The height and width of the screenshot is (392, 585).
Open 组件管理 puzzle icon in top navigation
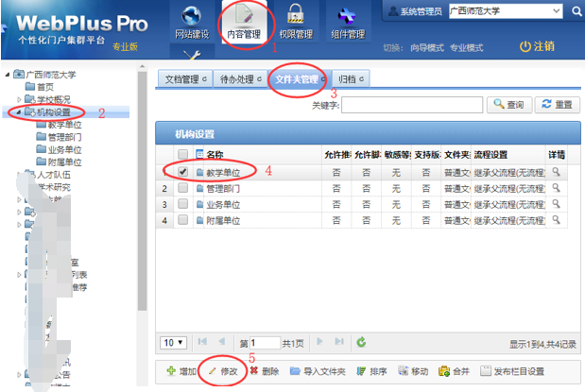(347, 17)
